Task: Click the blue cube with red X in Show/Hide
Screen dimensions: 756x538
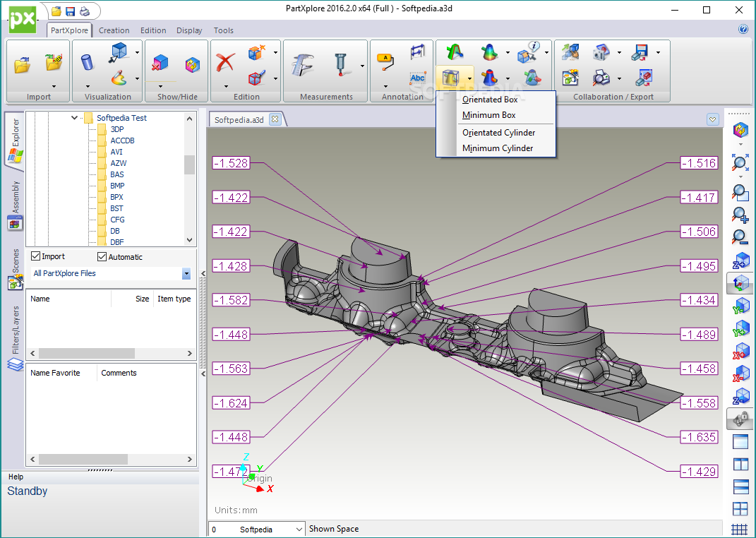Action: [160, 63]
